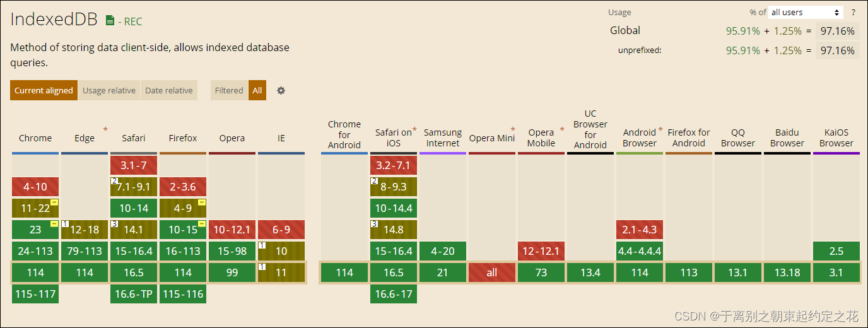
Task: Click note marker 1 on IE 10
Action: coord(262,245)
